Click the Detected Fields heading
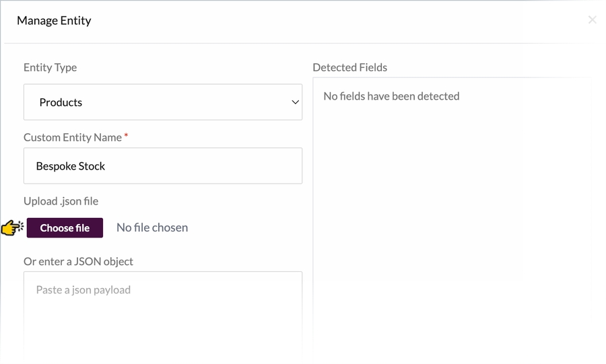The height and width of the screenshot is (364, 606). point(349,67)
